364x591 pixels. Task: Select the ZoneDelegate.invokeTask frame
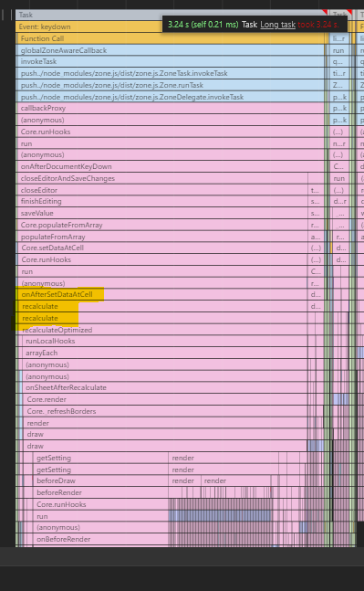click(x=171, y=97)
